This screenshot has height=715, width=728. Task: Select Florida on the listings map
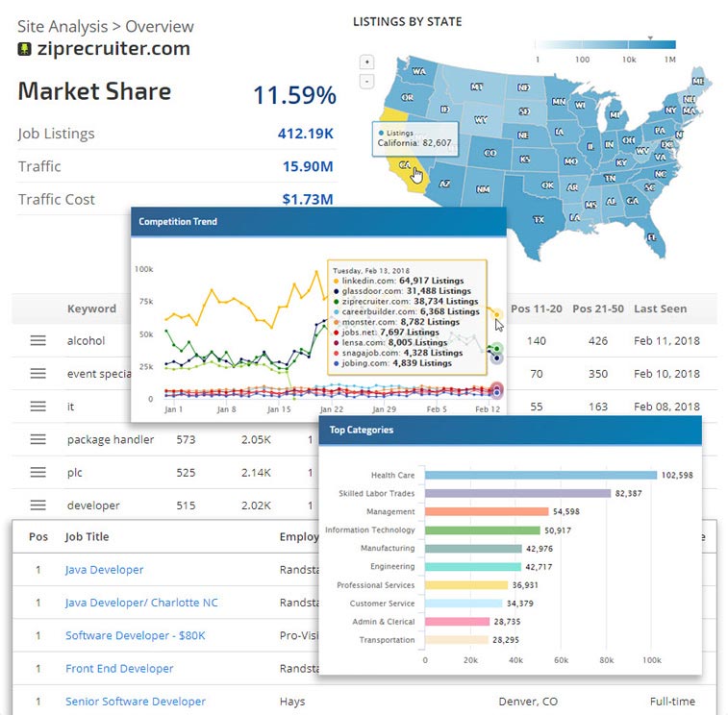point(652,237)
